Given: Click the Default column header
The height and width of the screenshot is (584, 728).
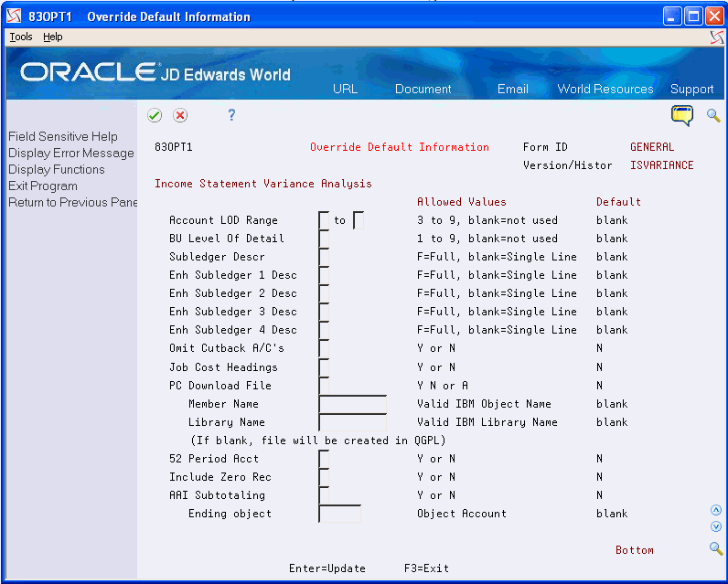Looking at the screenshot, I should tap(618, 202).
